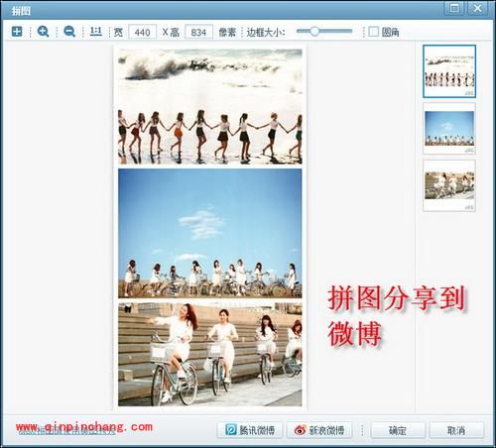
Task: Share to 新浪微博
Action: [319, 430]
